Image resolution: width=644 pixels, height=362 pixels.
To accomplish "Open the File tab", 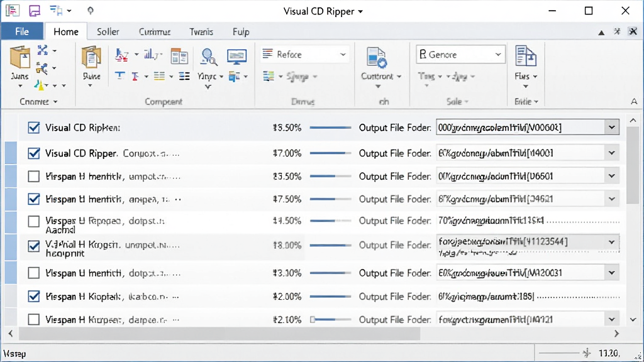I will tap(22, 31).
